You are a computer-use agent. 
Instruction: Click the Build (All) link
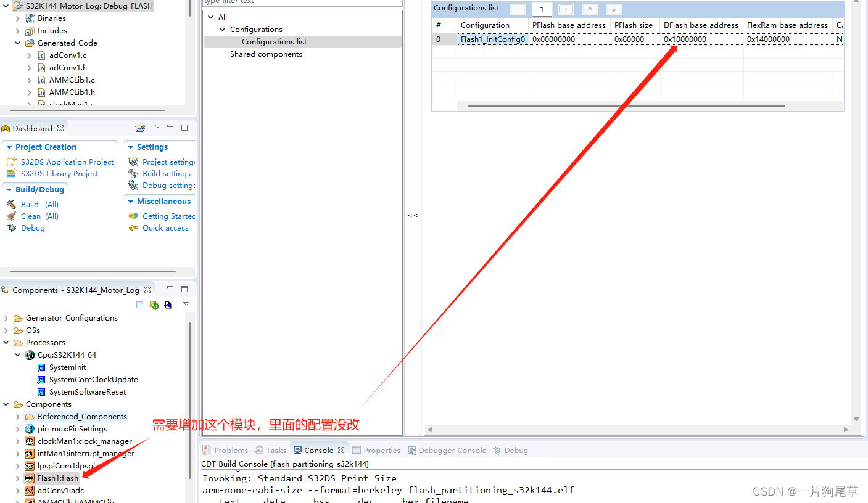40,204
